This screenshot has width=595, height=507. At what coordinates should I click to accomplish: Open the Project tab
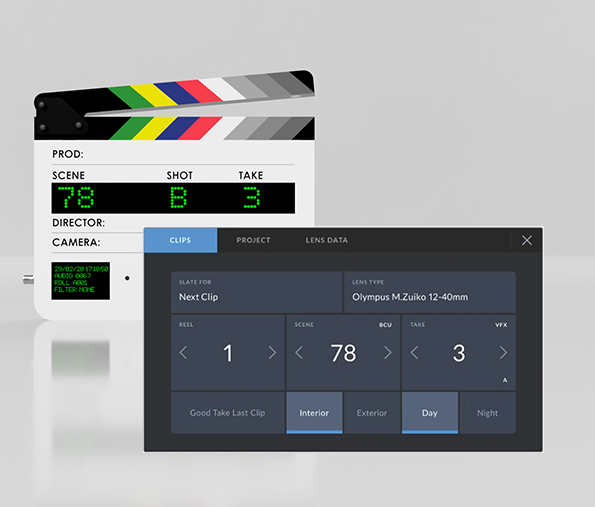pyautogui.click(x=253, y=240)
